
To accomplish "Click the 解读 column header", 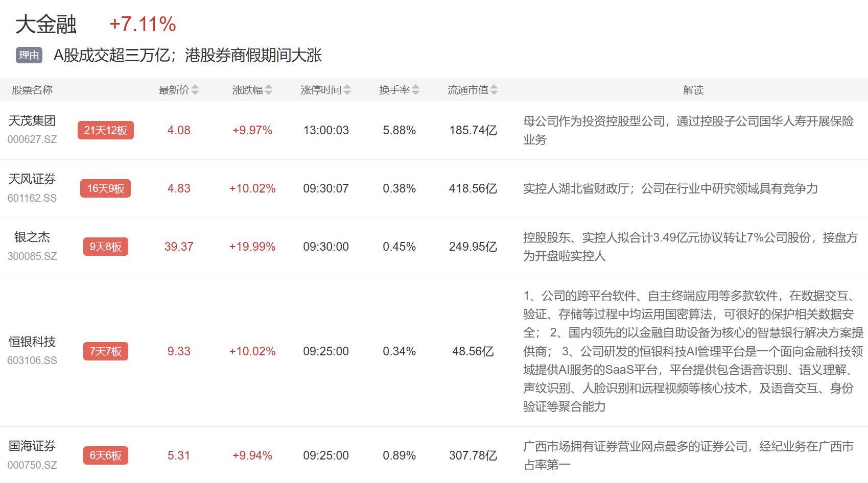I will pyautogui.click(x=693, y=90).
